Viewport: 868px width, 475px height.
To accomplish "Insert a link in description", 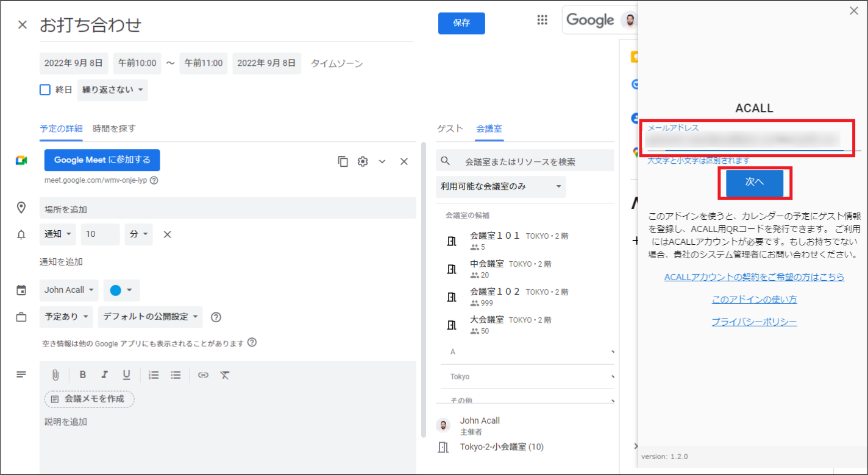I will (x=203, y=375).
